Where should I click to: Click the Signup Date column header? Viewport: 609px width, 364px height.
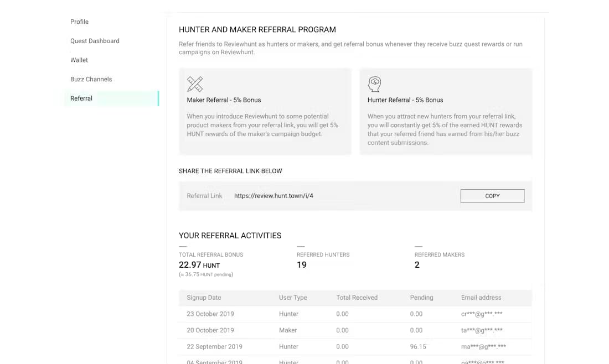tap(204, 298)
